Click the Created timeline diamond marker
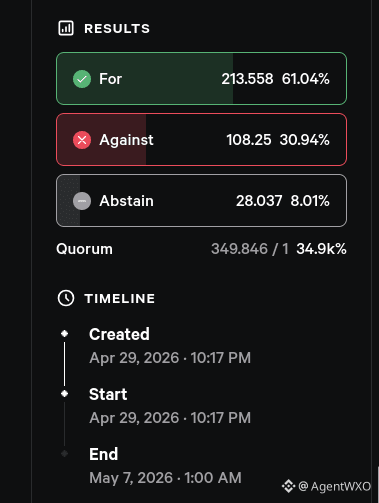The image size is (379, 503). [x=65, y=334]
